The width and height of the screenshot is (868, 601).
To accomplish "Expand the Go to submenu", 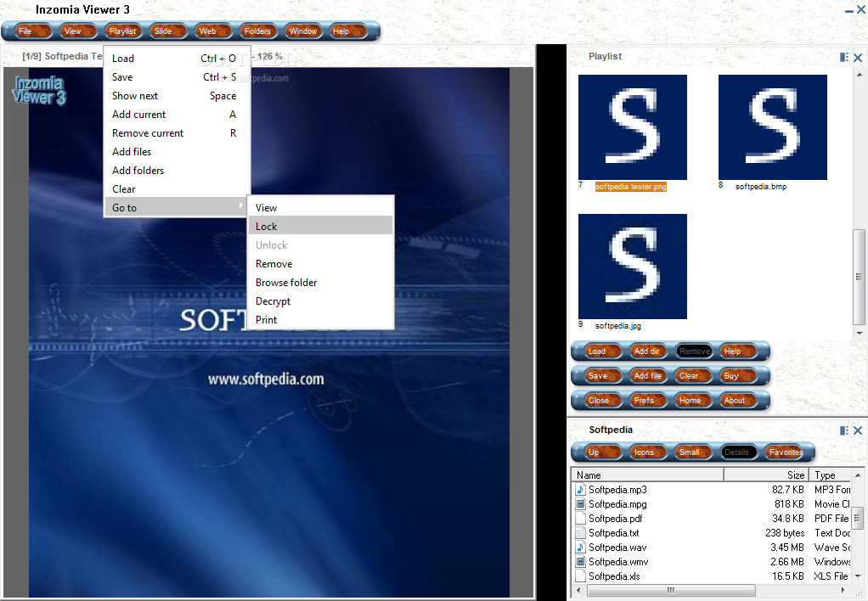I will [x=177, y=207].
